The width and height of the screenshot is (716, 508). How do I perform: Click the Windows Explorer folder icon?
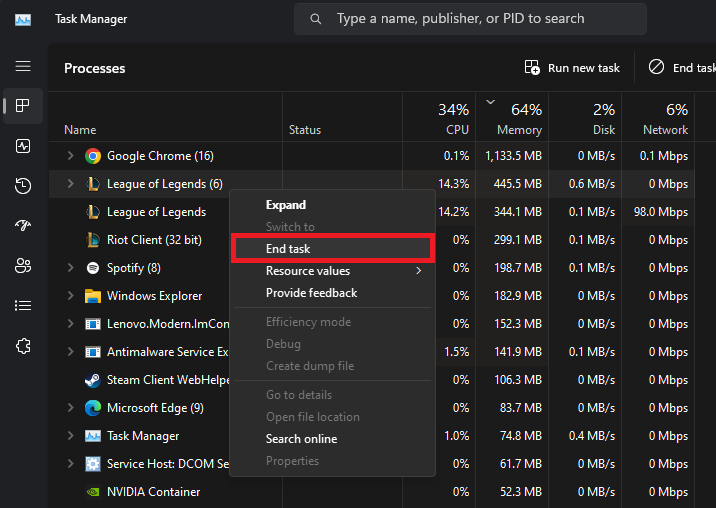click(x=93, y=296)
